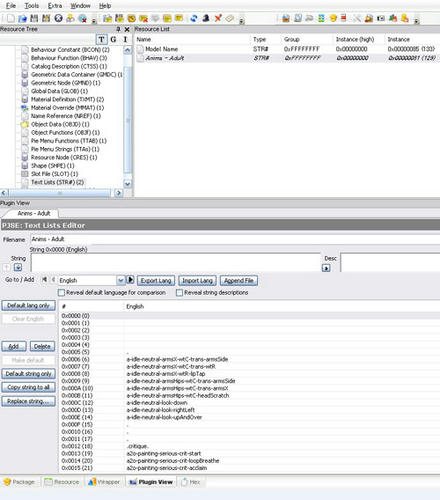The image size is (440, 500).
Task: Select Text Lists (STR#) in Resource Tree
Action: [x=57, y=182]
